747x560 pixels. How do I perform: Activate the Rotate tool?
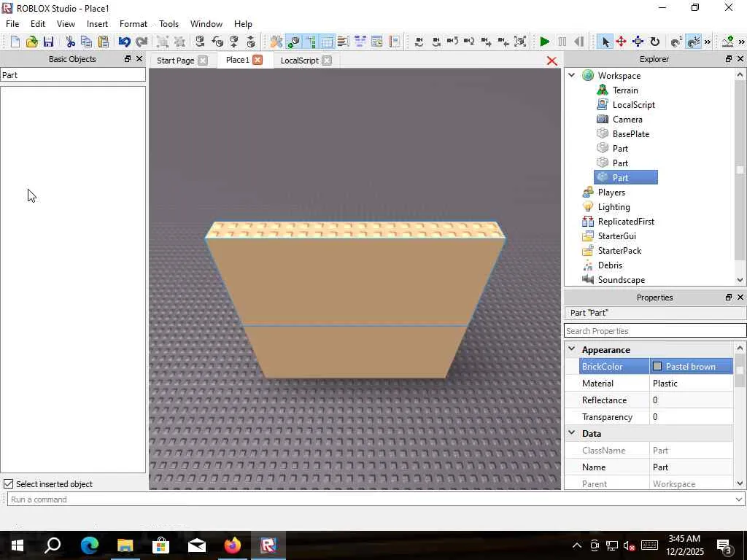pos(655,42)
